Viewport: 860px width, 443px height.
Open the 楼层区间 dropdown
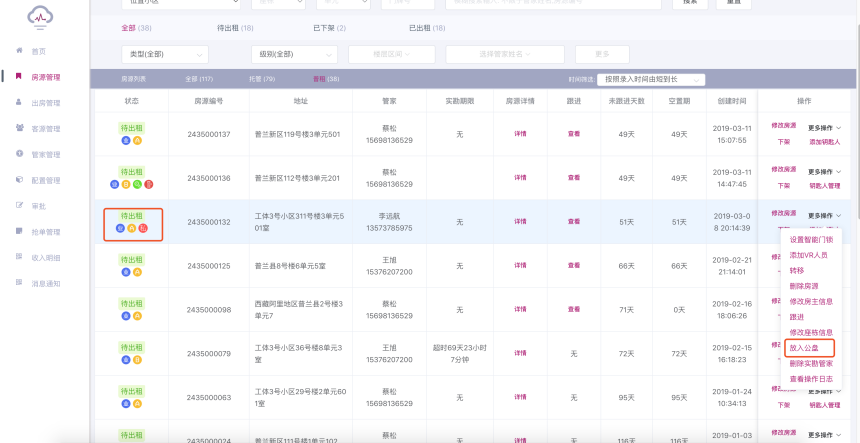(x=392, y=54)
